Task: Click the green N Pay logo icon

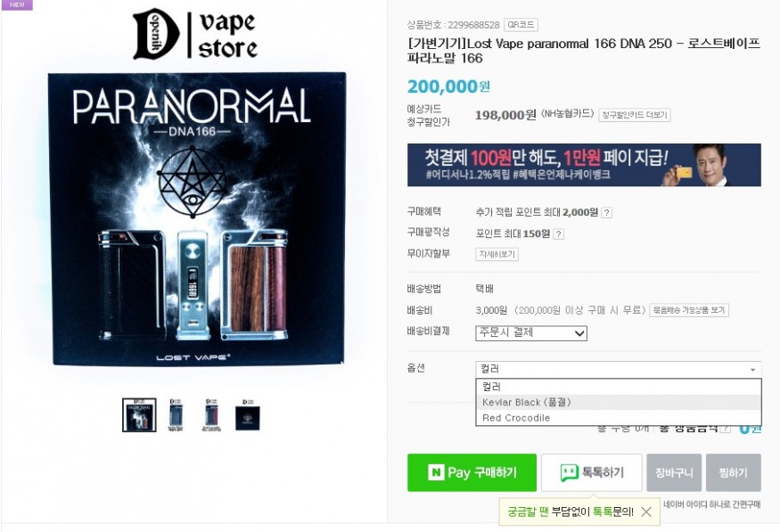Action: (436, 472)
